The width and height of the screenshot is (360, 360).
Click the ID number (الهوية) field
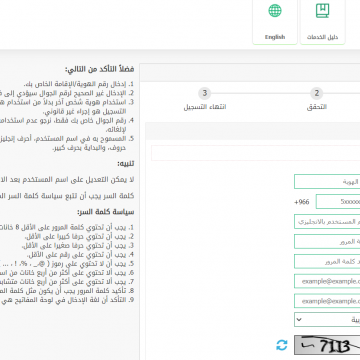(x=327, y=182)
